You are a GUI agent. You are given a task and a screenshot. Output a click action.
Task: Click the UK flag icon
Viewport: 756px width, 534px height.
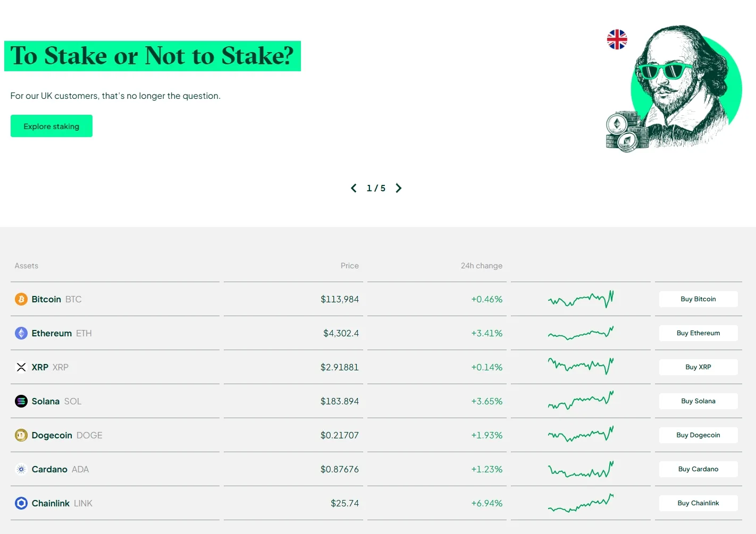pos(617,39)
